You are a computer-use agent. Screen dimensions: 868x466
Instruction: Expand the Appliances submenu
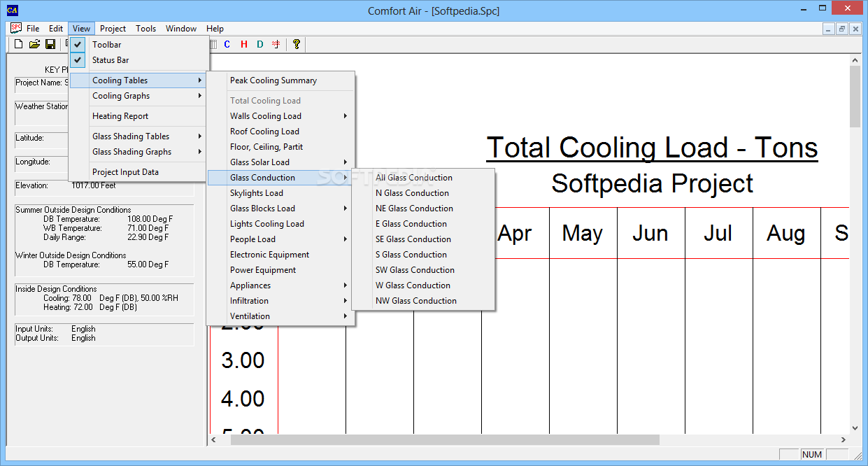pos(280,285)
